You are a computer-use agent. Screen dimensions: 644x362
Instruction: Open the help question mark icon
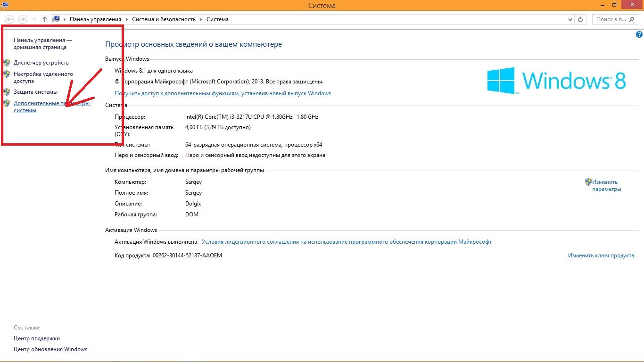[639, 35]
